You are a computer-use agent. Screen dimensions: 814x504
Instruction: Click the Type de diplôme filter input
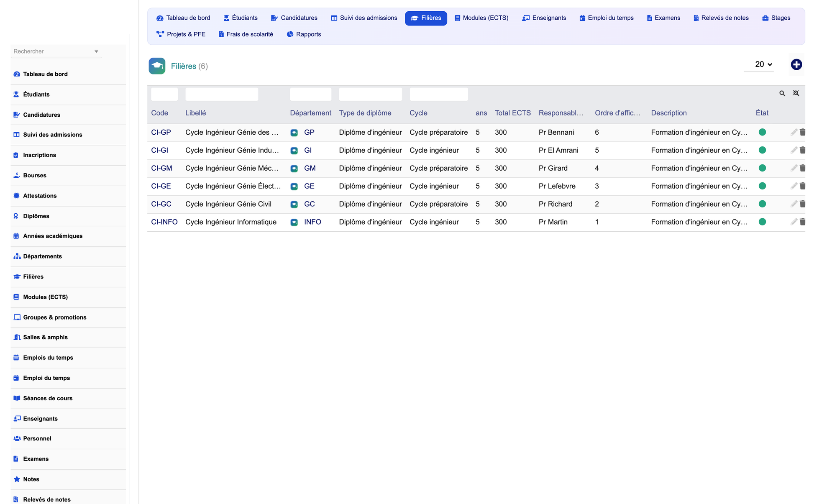coord(371,94)
